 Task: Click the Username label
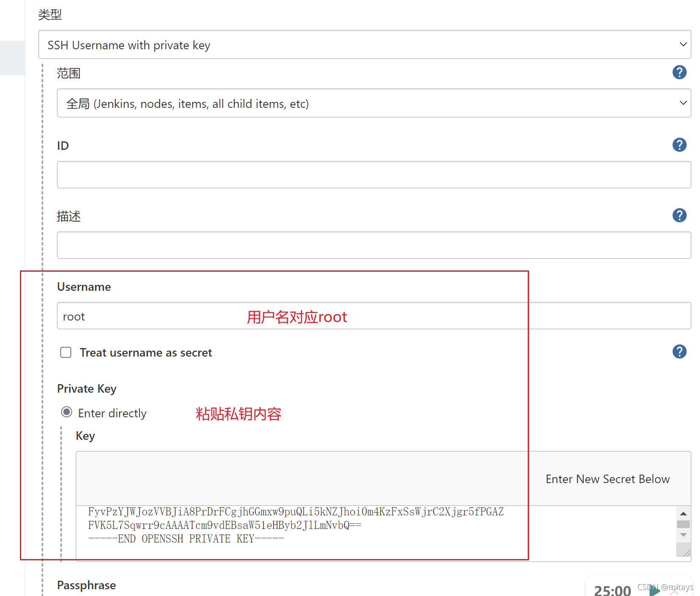(x=84, y=287)
